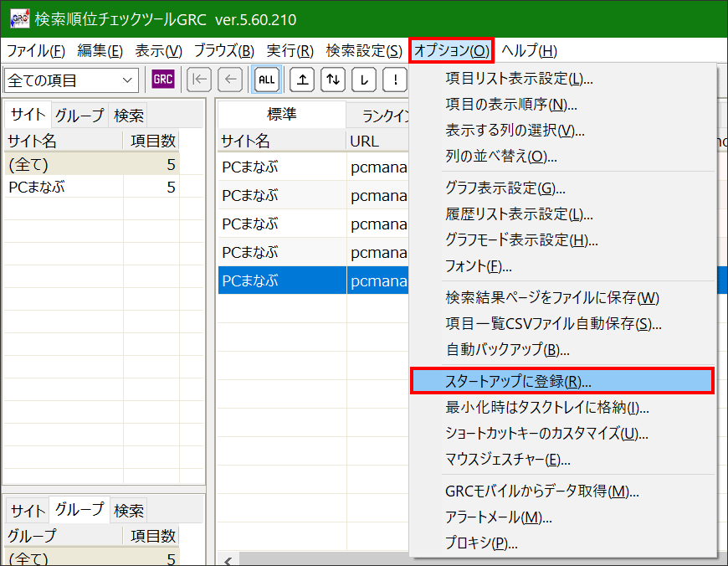Jump to first item with bar-arrow icon
This screenshot has height=566, width=728.
coord(199,80)
